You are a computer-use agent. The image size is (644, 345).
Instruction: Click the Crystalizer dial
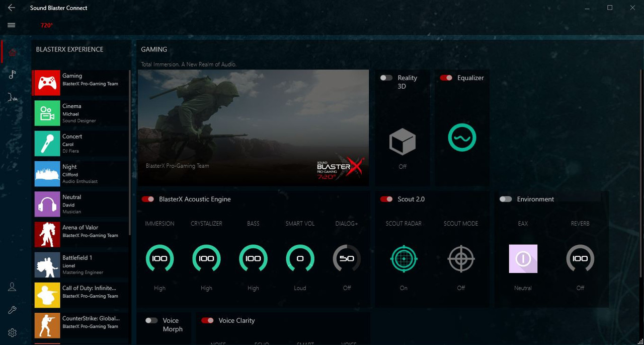pos(206,259)
